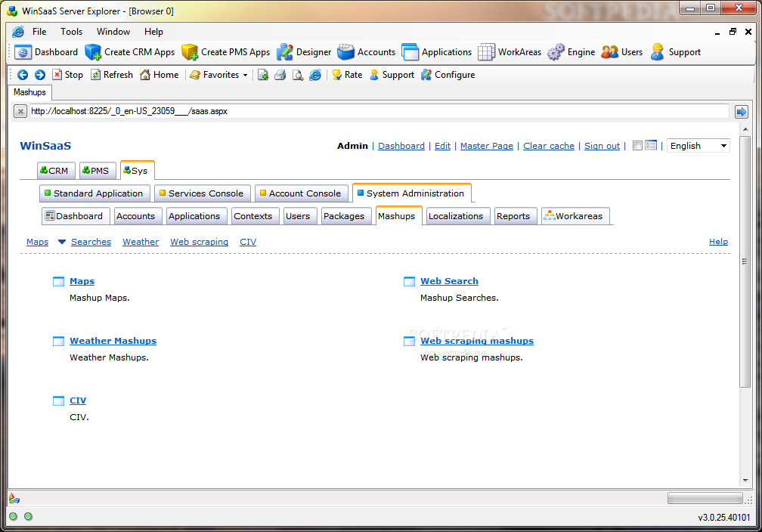This screenshot has width=762, height=532.
Task: Click the Create PMS Apps icon
Action: [x=190, y=52]
